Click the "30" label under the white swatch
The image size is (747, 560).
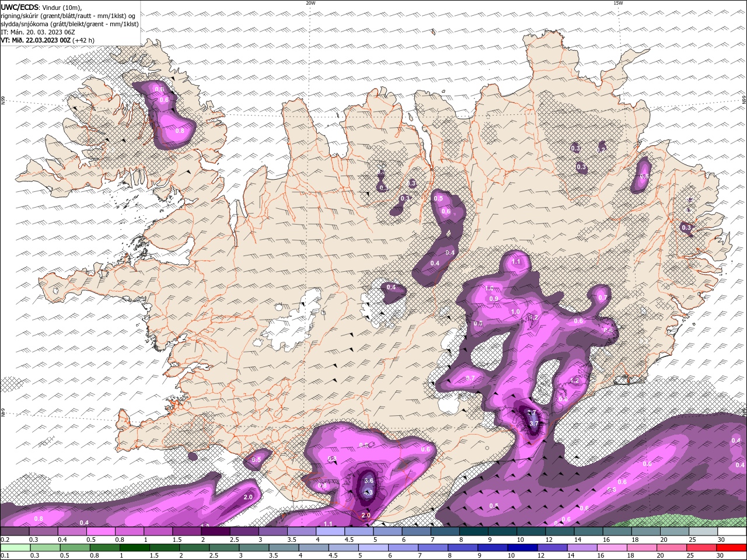720,540
